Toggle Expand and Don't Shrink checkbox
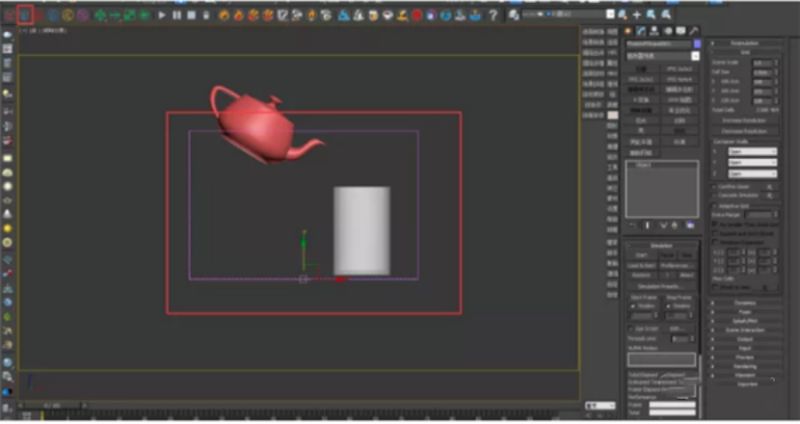 [x=715, y=233]
